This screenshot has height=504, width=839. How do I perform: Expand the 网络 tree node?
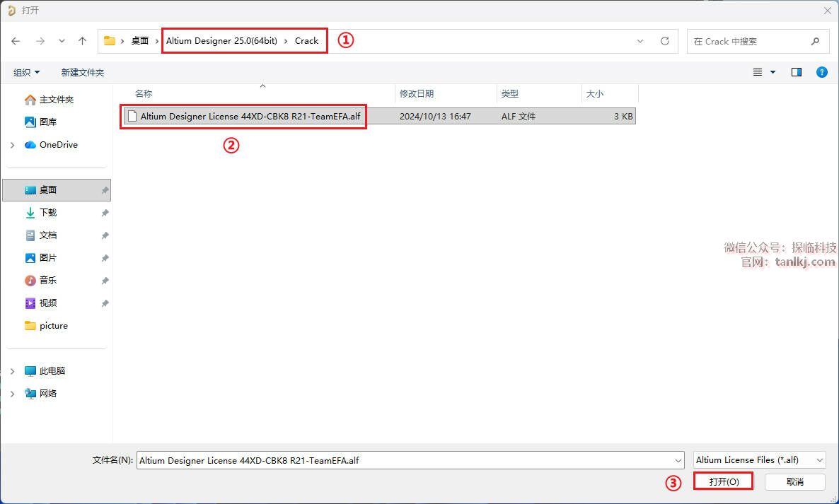[x=12, y=394]
